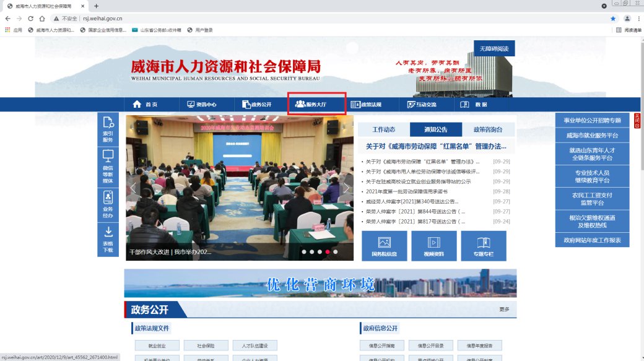Open notice 关于对《威海市用人单位劳动保障守法诚信等级评
644x361 pixels.
[422, 172]
